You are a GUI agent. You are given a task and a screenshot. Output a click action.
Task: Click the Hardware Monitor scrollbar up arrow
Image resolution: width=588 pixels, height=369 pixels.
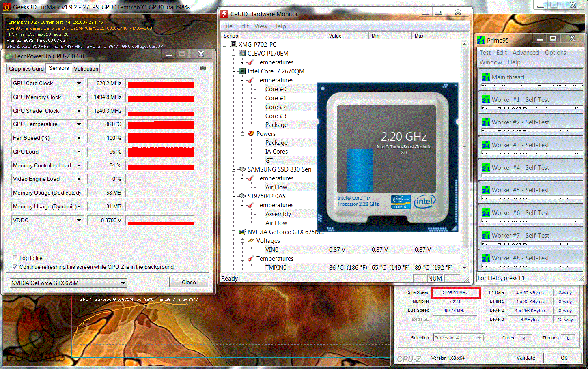tap(464, 44)
